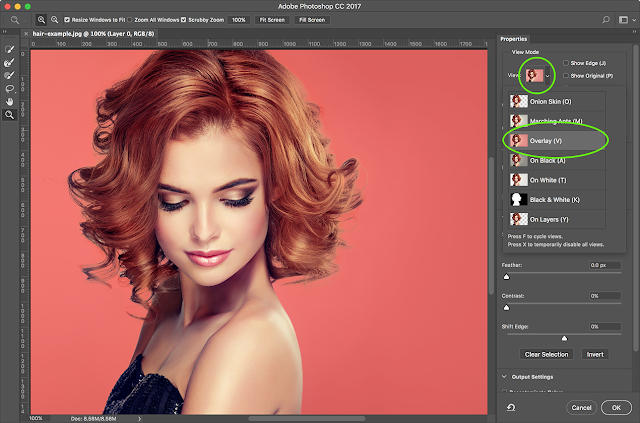Click the zoom in magnifier icon
Viewport: 640px width, 423px height.
coord(40,19)
